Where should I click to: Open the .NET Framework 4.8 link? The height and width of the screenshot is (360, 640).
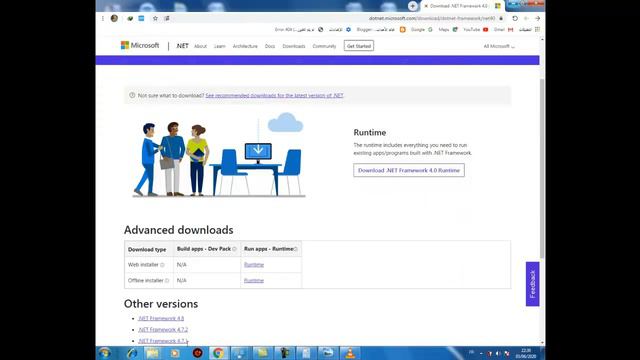click(x=161, y=318)
